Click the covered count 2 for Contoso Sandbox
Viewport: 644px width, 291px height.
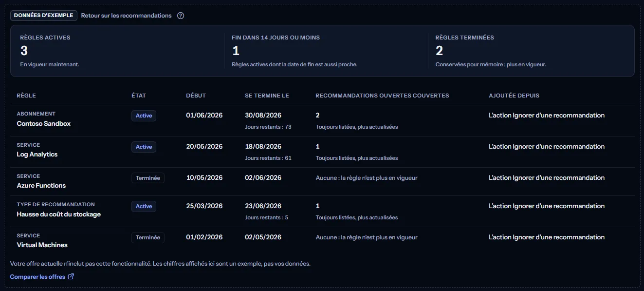click(x=317, y=116)
